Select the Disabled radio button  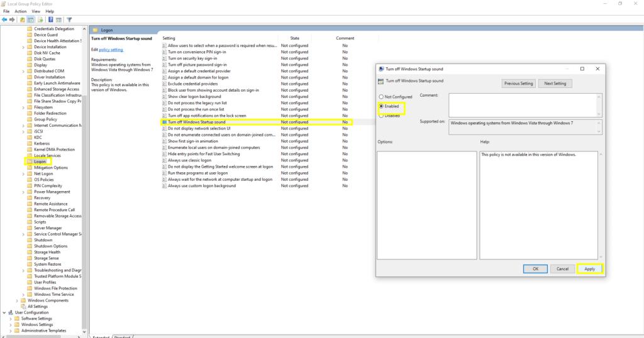click(380, 116)
